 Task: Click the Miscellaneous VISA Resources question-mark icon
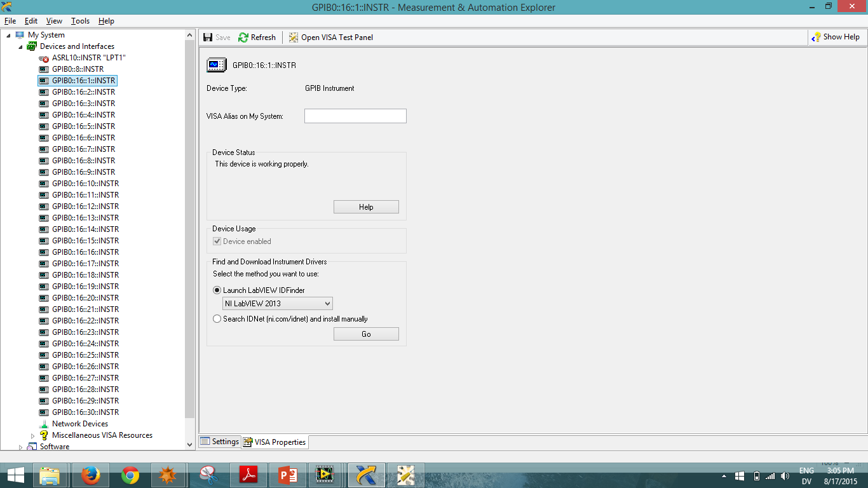tap(44, 435)
